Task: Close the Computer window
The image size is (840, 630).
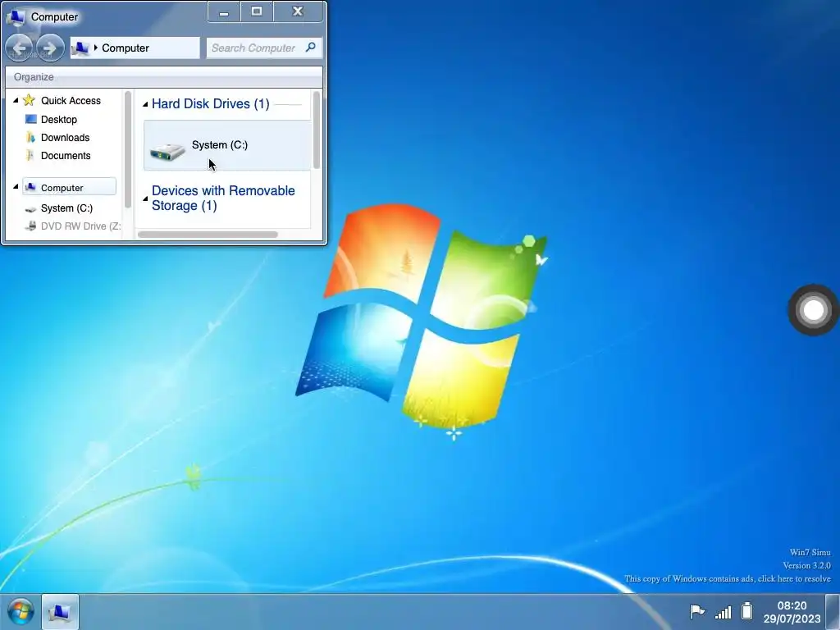Action: pos(298,11)
